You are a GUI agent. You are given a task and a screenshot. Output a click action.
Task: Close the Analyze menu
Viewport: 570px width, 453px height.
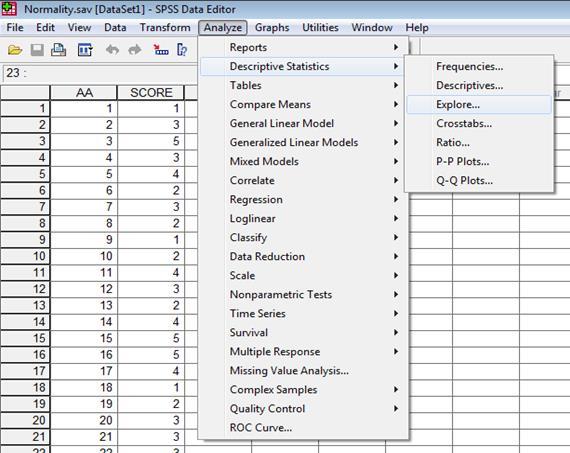point(223,27)
